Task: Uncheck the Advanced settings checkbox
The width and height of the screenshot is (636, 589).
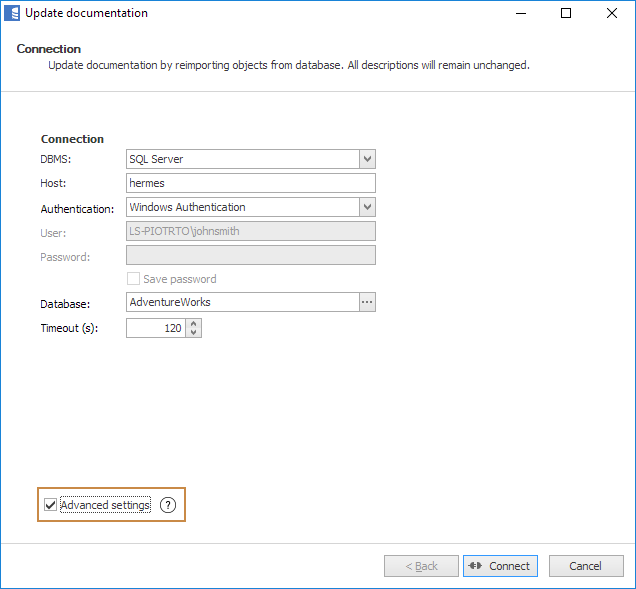Action: coord(51,506)
